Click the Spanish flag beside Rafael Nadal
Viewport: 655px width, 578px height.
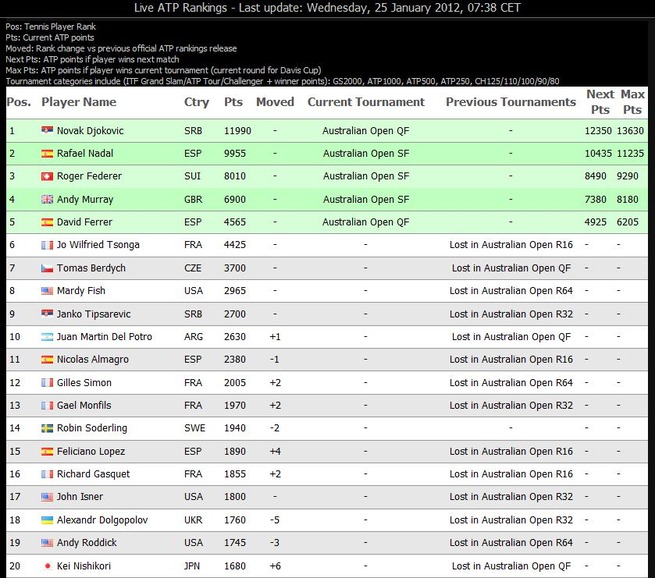pos(47,153)
